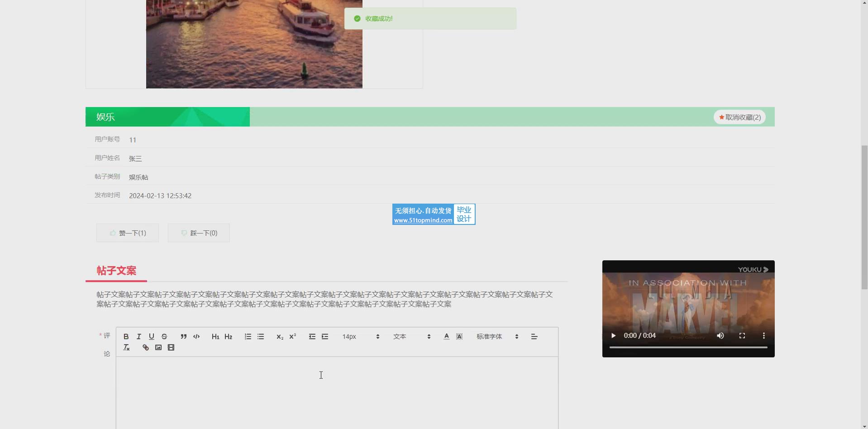Open the 文本 heading style dropdown
This screenshot has height=429, width=868.
[411, 337]
